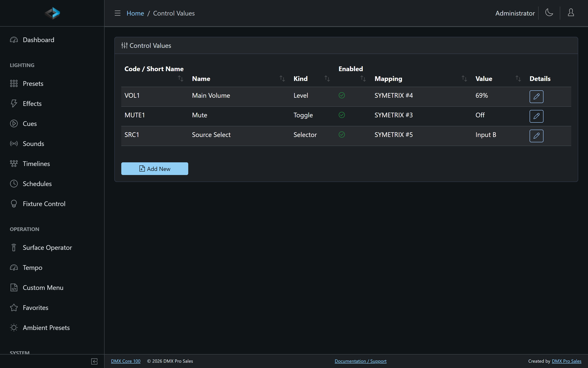
Task: Edit the SRC1 row with pencil icon
Action: (x=536, y=136)
